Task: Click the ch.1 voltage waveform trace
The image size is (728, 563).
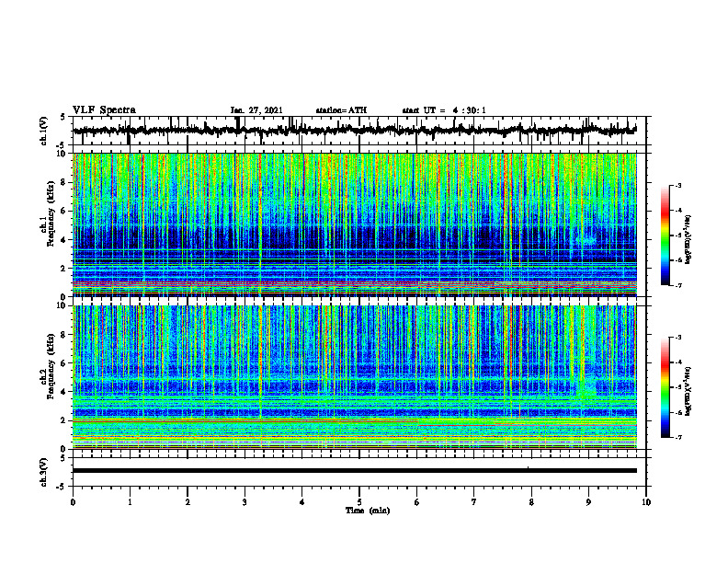Action: click(354, 131)
